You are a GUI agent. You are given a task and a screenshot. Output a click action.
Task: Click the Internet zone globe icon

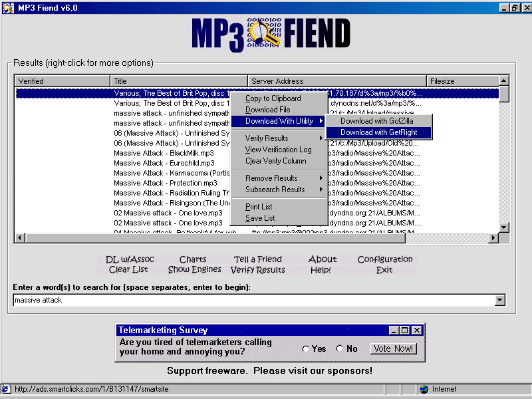[424, 389]
